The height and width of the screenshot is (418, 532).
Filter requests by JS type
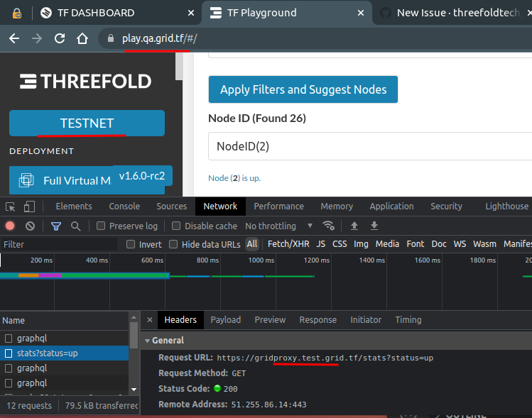pyautogui.click(x=320, y=244)
